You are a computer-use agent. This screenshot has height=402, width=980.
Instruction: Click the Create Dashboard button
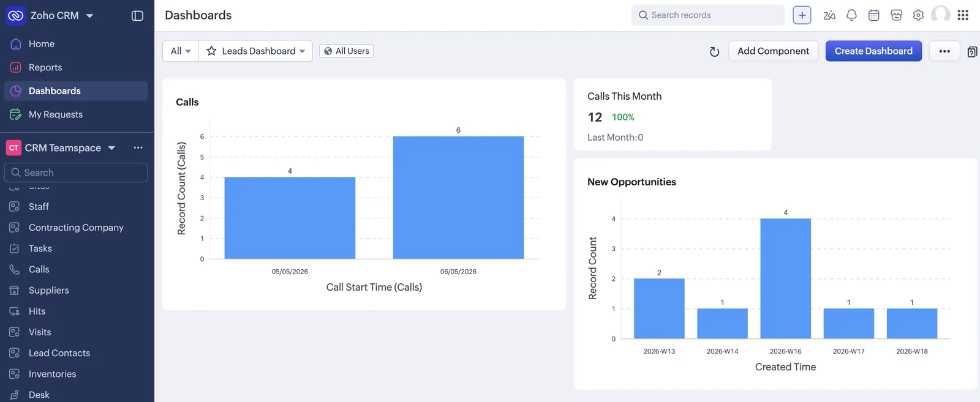873,51
